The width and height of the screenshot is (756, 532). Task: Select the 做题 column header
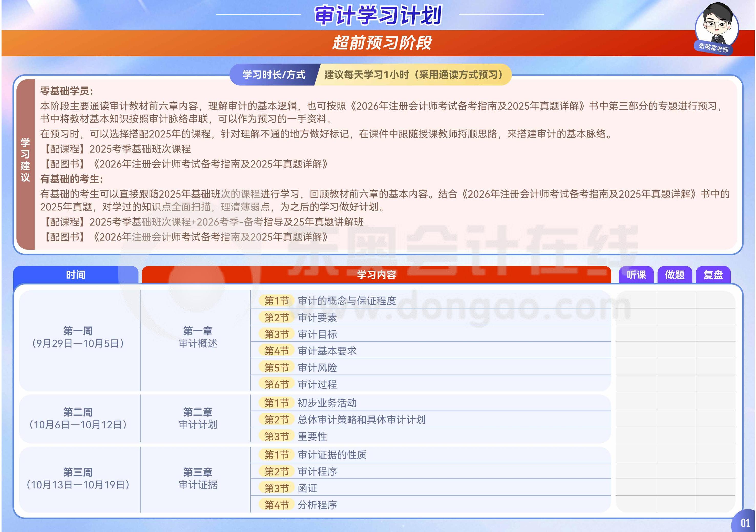pyautogui.click(x=675, y=275)
